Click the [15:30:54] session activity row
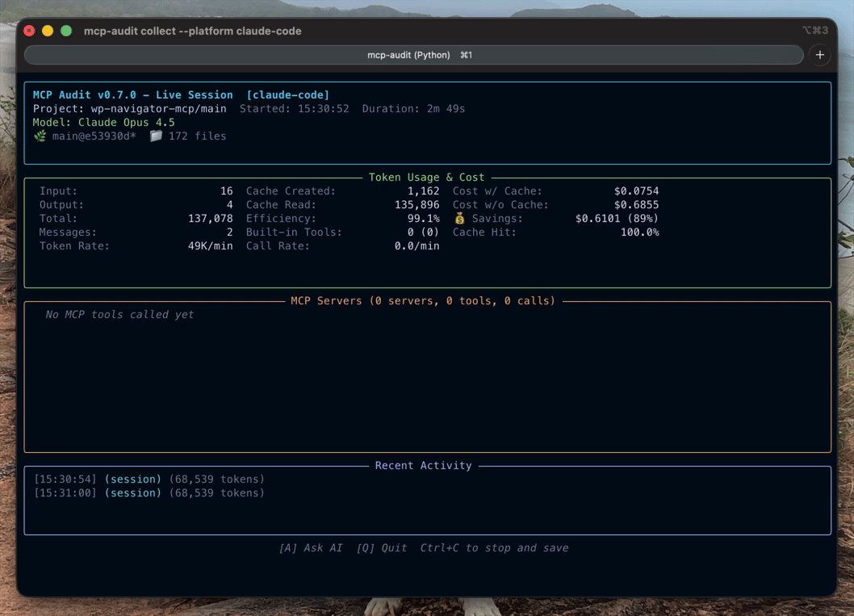The width and height of the screenshot is (854, 616). [x=149, y=480]
